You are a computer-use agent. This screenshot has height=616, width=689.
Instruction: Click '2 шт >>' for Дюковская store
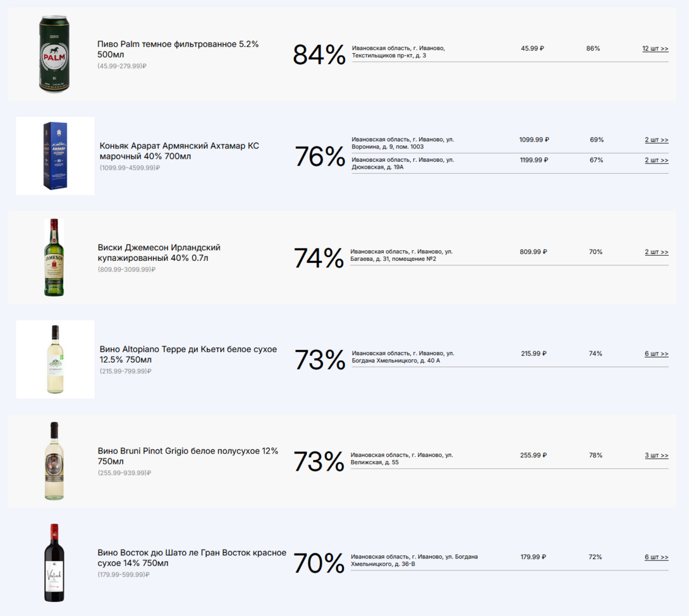click(656, 160)
